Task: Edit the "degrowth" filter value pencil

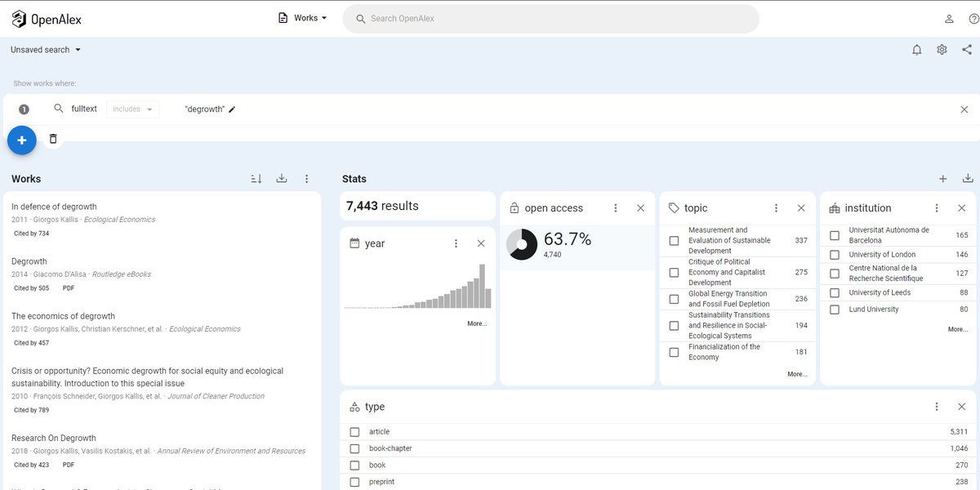Action: (232, 109)
